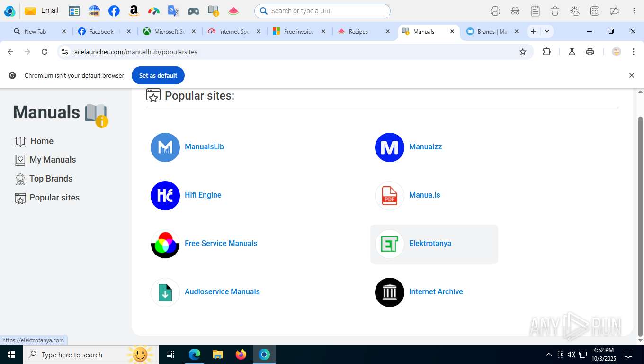The image size is (644, 364).
Task: Switch to the Free invoice tab
Action: (298, 32)
